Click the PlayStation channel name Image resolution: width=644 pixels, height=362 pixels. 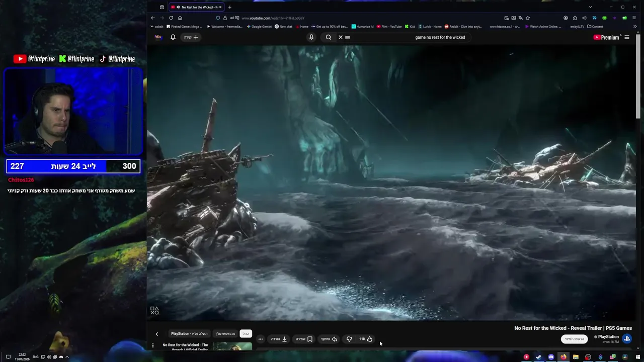coord(608,337)
